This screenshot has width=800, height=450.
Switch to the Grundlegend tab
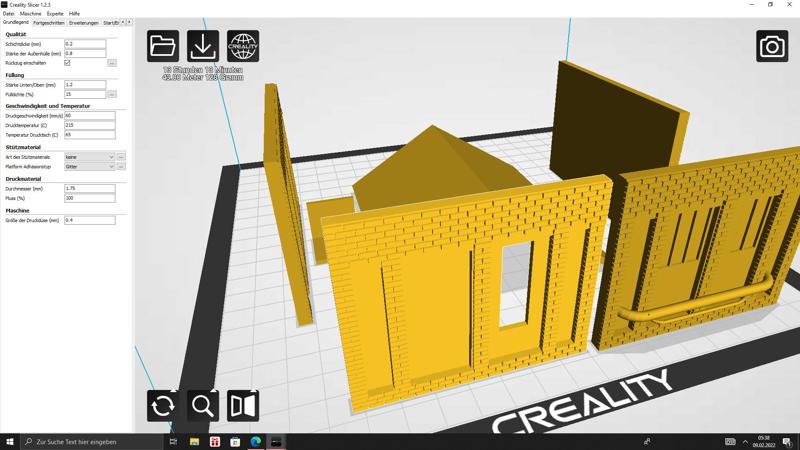(16, 22)
